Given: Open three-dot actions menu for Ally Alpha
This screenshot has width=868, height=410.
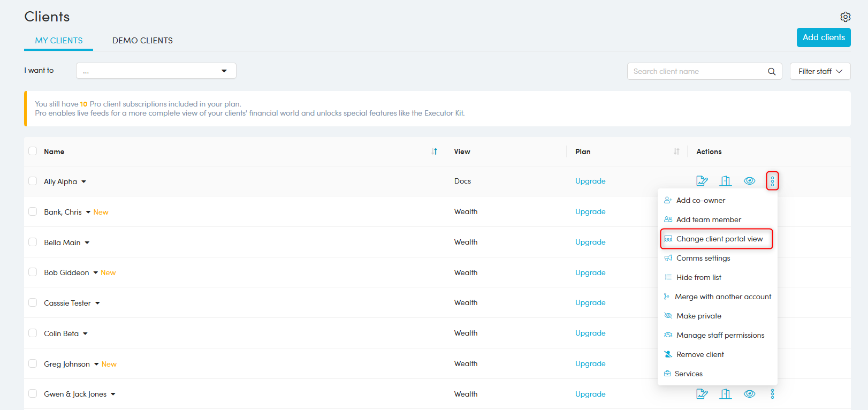Looking at the screenshot, I should click(x=772, y=181).
